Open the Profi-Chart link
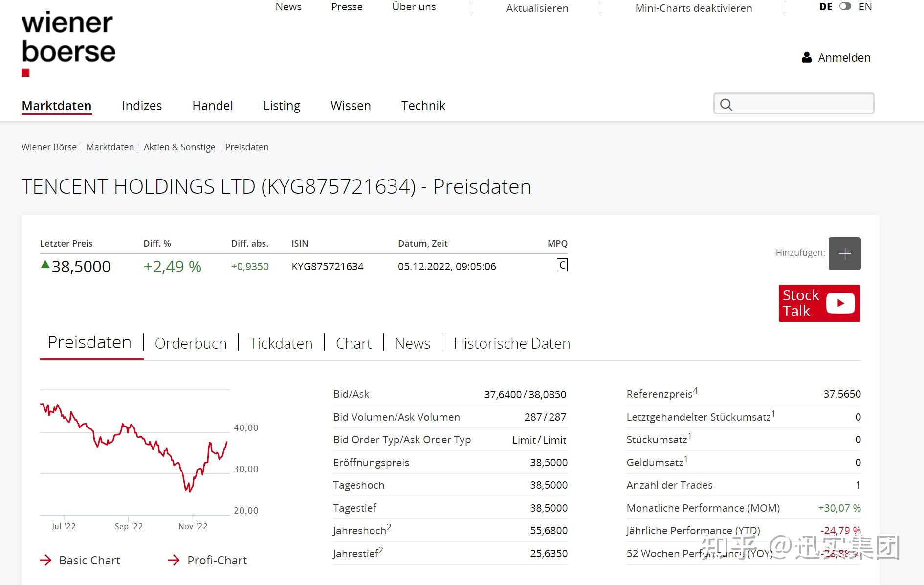The height and width of the screenshot is (585, 924). [x=217, y=560]
